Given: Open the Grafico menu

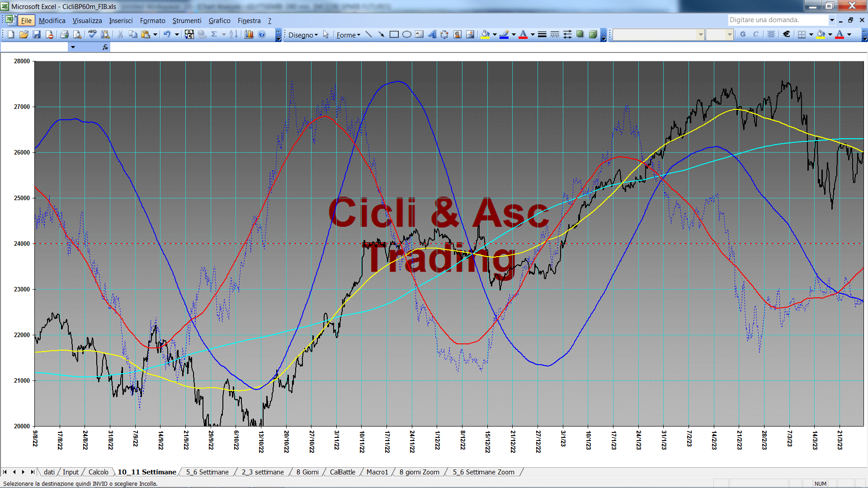Looking at the screenshot, I should click(x=219, y=20).
